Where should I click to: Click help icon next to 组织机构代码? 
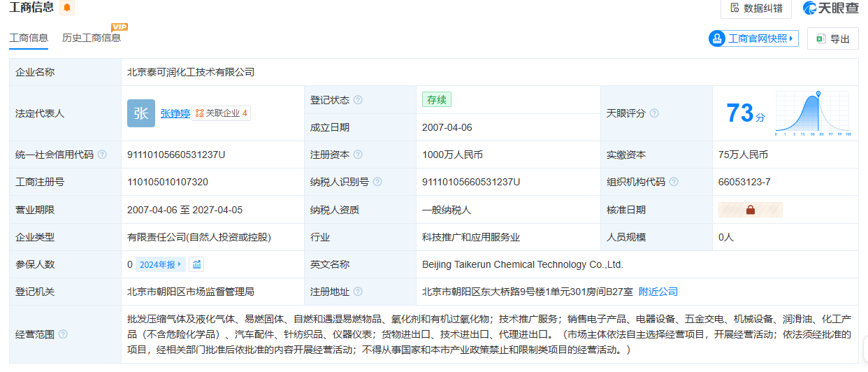click(x=674, y=182)
